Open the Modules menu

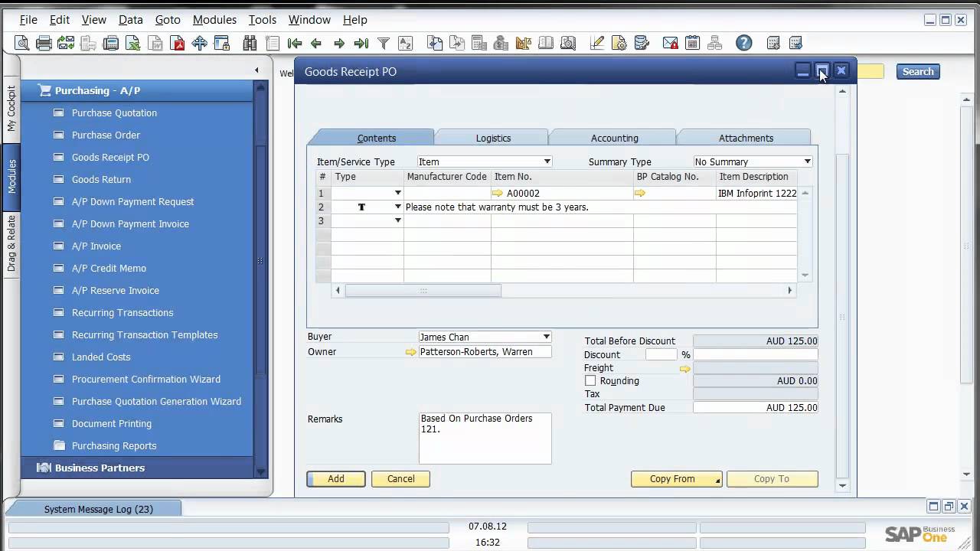(x=214, y=20)
